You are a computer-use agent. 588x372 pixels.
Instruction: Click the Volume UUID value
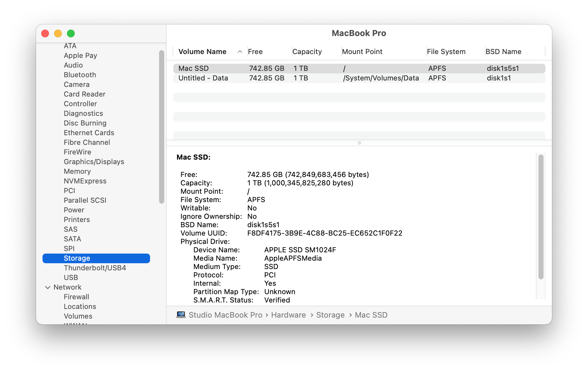pos(325,233)
